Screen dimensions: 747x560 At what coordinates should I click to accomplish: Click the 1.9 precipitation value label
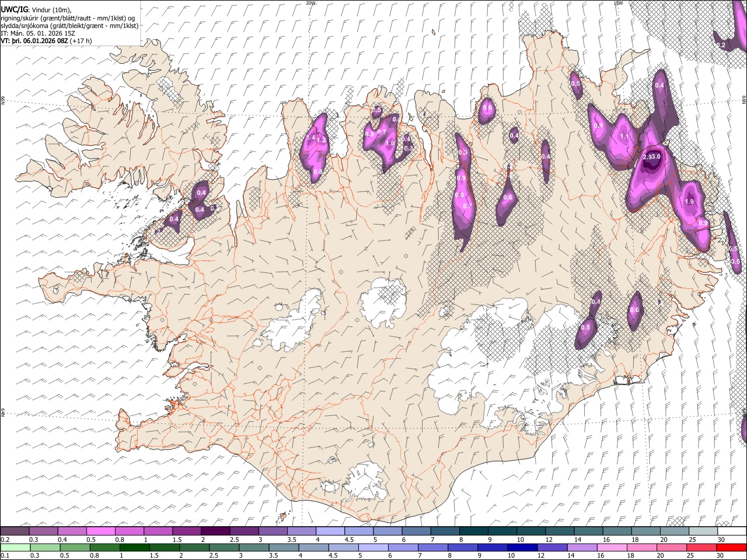coord(689,202)
